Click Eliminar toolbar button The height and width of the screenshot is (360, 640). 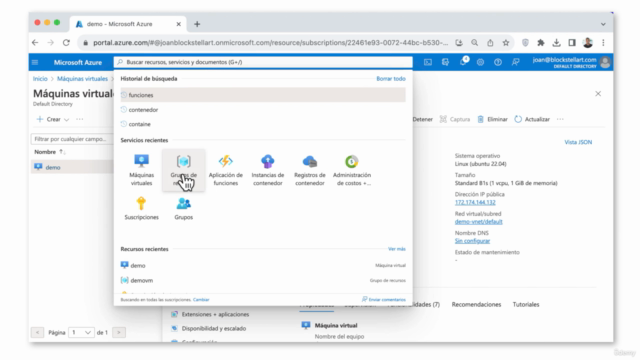492,119
